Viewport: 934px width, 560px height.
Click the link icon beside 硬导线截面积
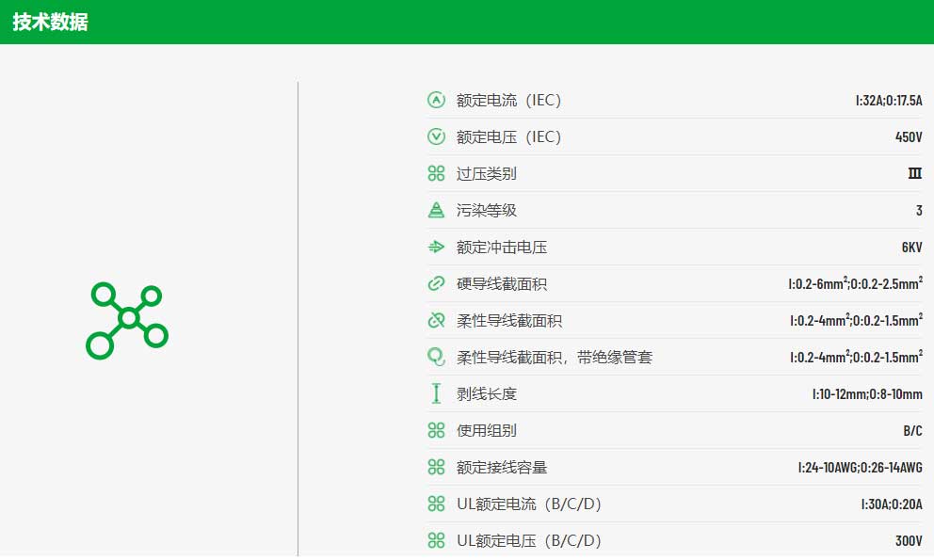[x=436, y=283]
